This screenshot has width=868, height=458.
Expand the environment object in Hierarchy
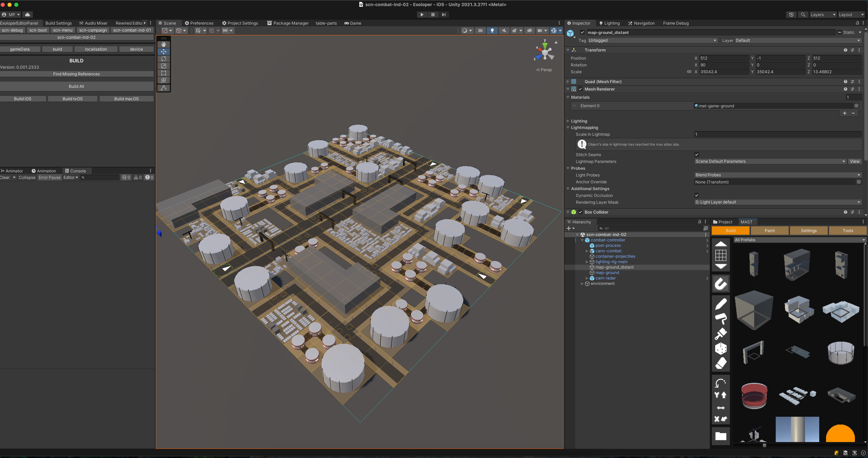pos(582,284)
